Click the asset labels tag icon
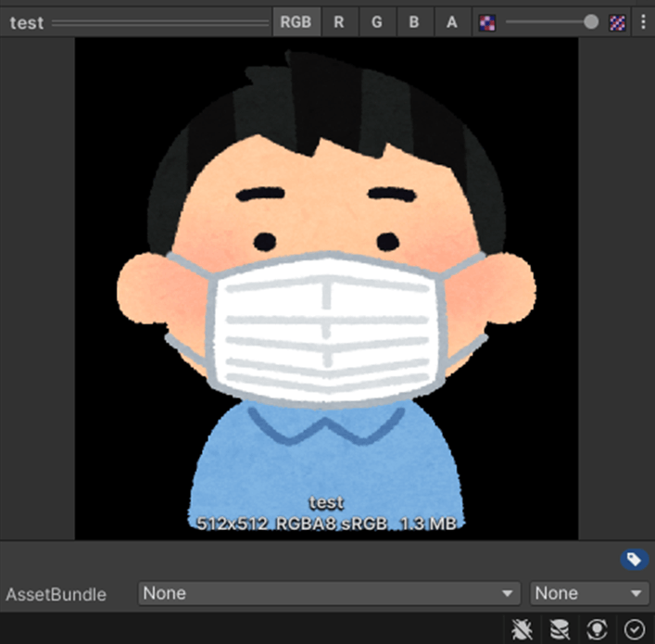Screen dimensions: 655x644 [634, 559]
